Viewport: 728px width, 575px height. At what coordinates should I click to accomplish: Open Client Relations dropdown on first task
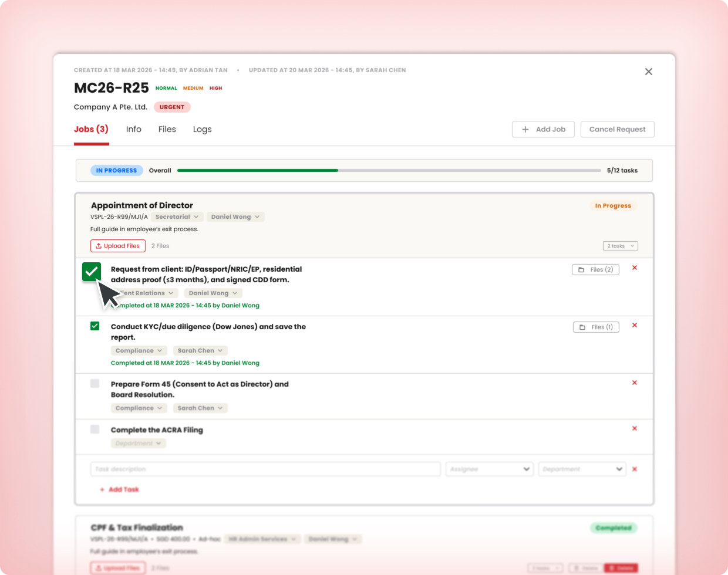click(x=144, y=293)
